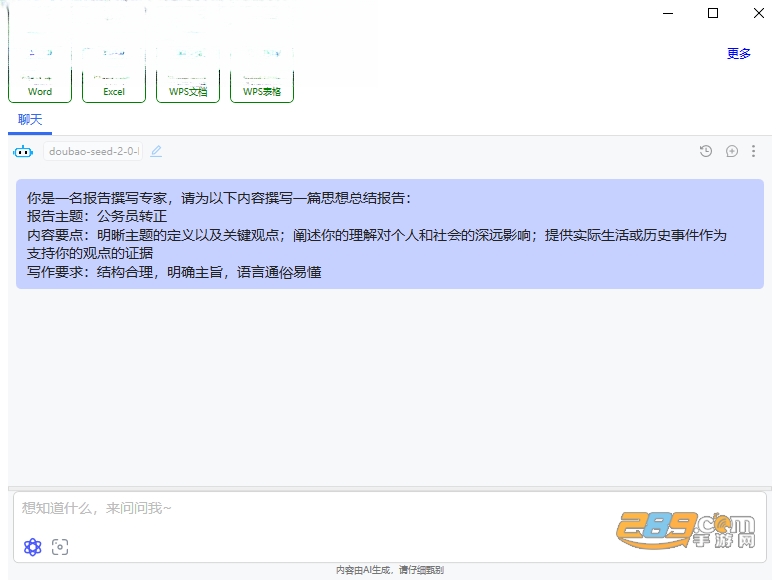Open chat history clock icon
Viewport: 780px width, 588px height.
click(x=706, y=151)
